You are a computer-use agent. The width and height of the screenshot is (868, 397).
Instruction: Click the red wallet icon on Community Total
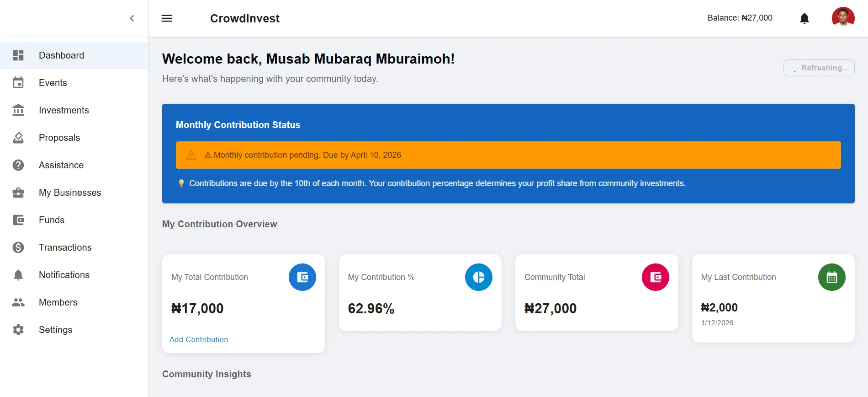click(655, 277)
